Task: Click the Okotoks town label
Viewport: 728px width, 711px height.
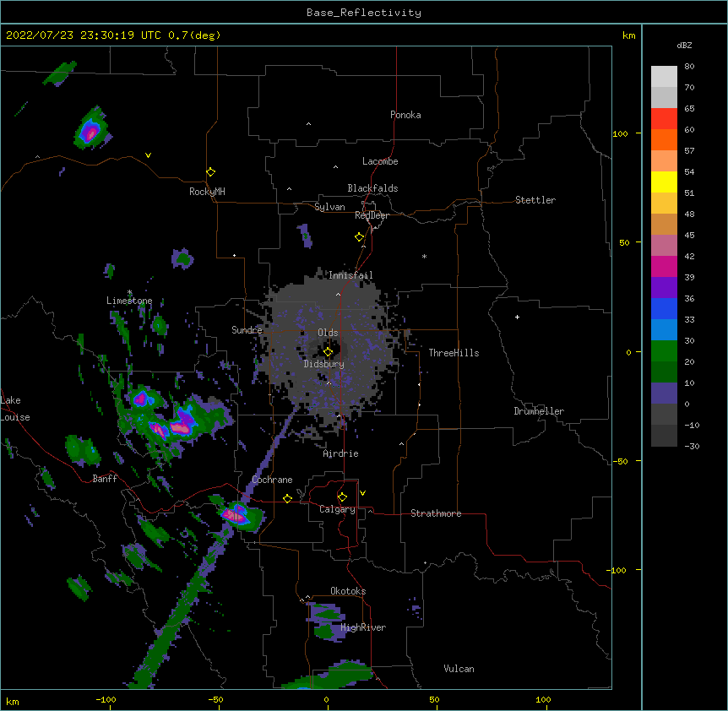Action: pyautogui.click(x=348, y=591)
